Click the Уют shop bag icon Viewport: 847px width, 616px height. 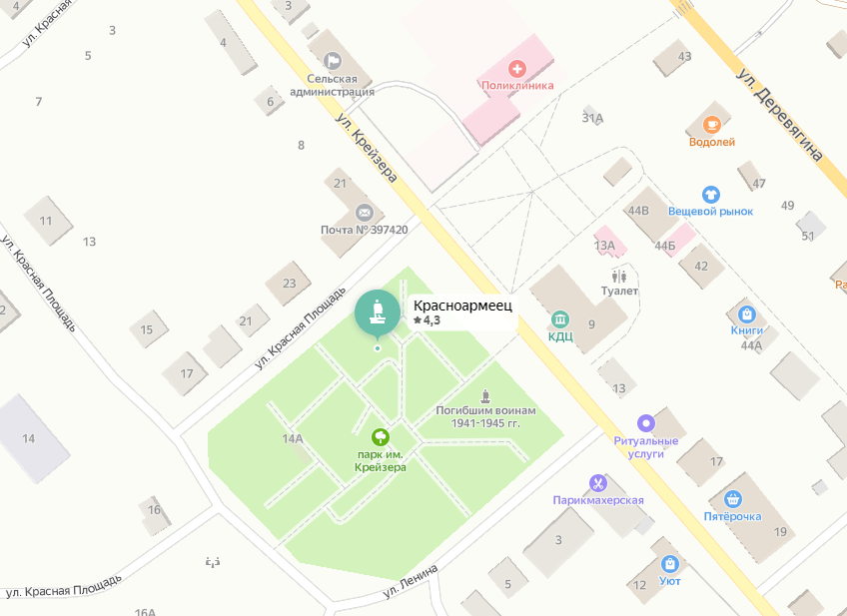click(670, 564)
